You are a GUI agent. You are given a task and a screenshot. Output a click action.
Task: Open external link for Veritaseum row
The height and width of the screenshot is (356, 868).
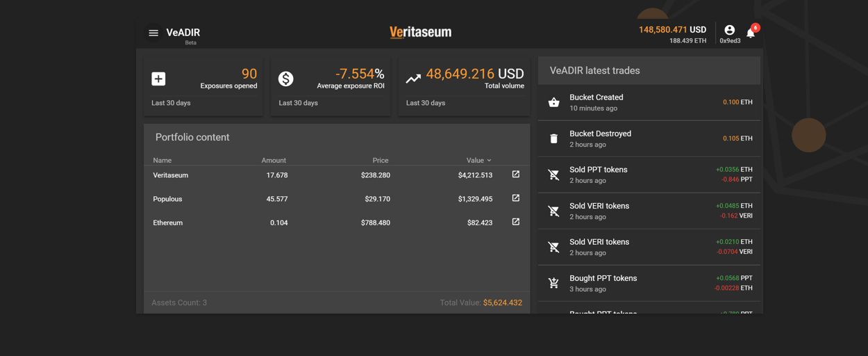(x=515, y=175)
